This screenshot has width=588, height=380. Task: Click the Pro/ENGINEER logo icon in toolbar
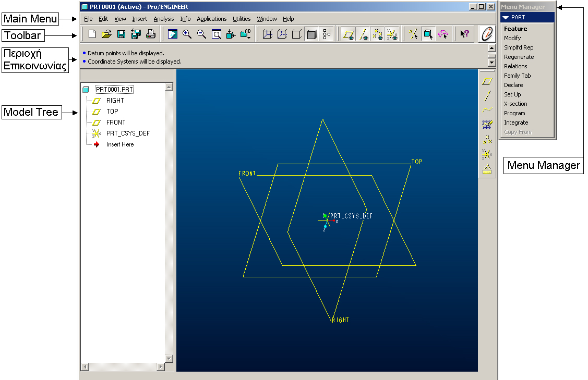pos(487,34)
